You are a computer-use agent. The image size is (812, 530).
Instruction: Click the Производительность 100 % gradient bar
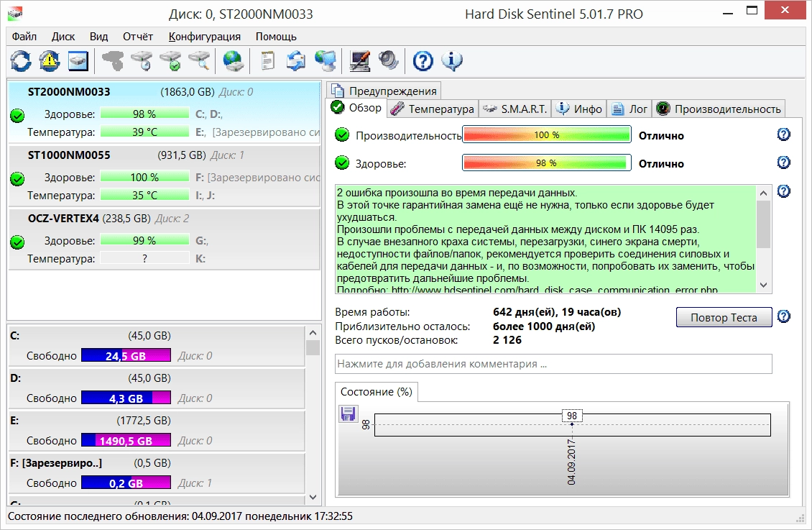(546, 134)
